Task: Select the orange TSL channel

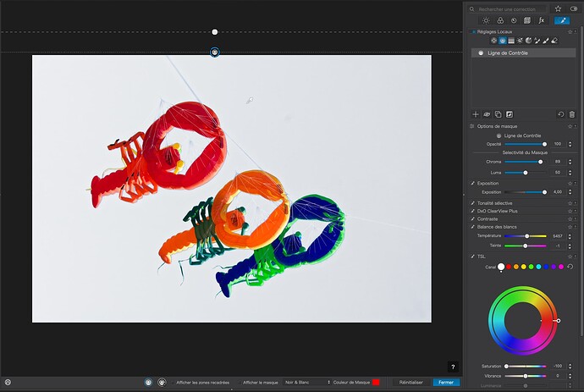Action: (x=516, y=267)
